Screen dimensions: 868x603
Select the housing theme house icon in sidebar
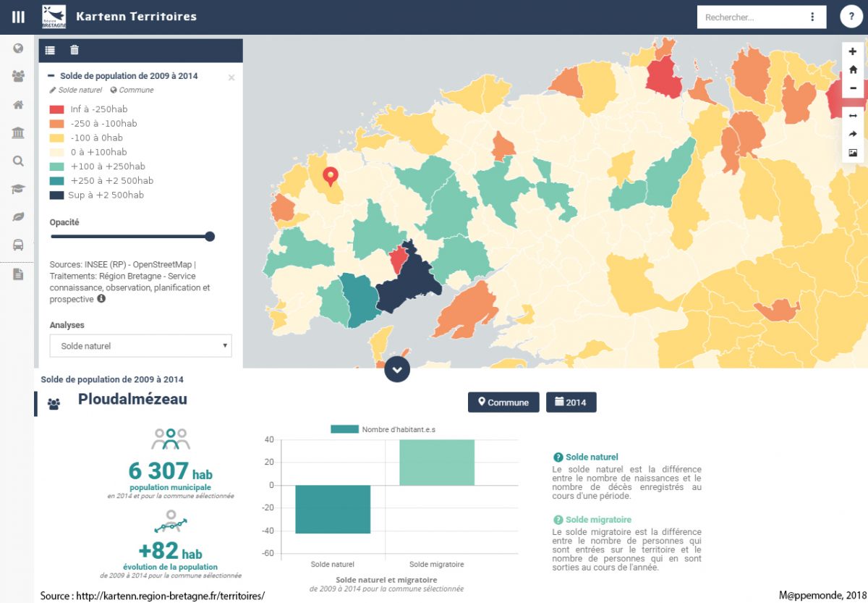(x=18, y=104)
